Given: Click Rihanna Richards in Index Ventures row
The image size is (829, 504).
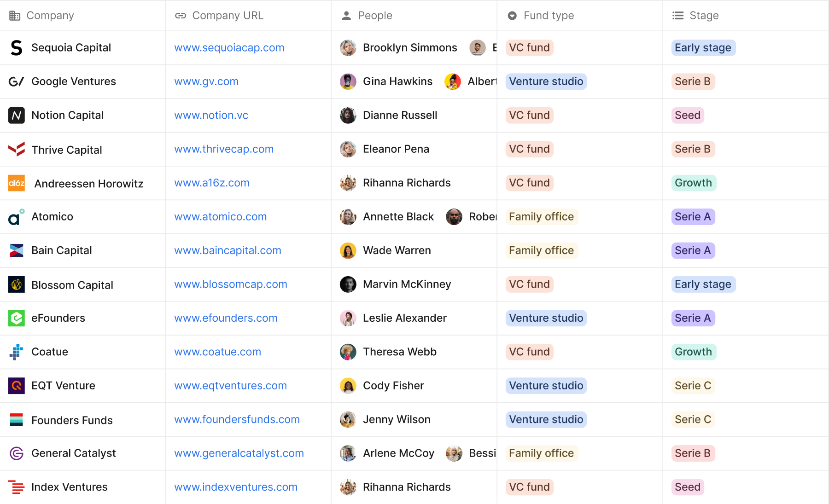Looking at the screenshot, I should [407, 487].
